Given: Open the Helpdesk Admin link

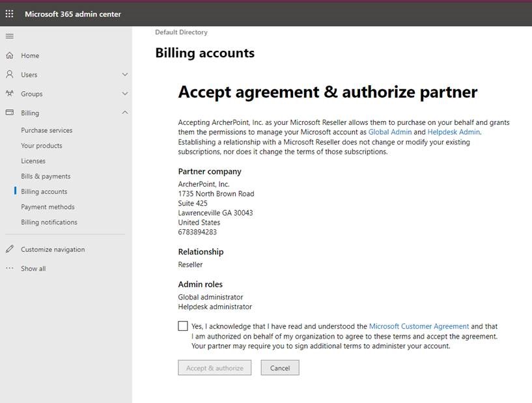Looking at the screenshot, I should coord(454,132).
